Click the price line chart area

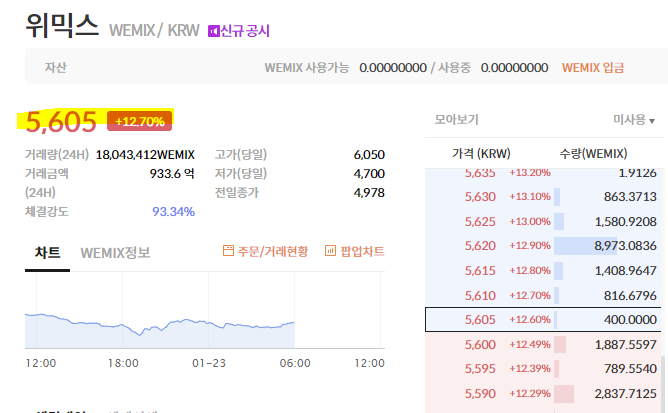point(204,310)
